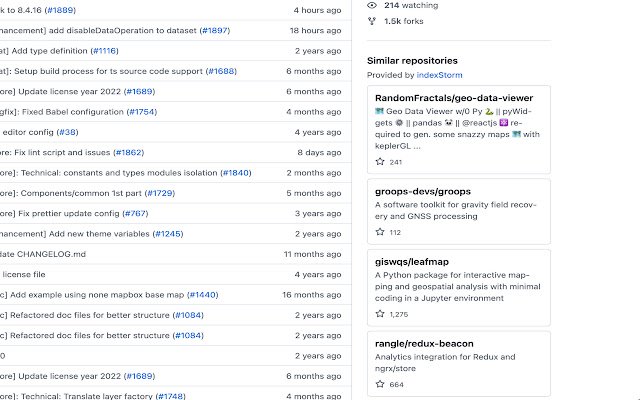Click the groops description text
This screenshot has width=640, height=400.
456,211
